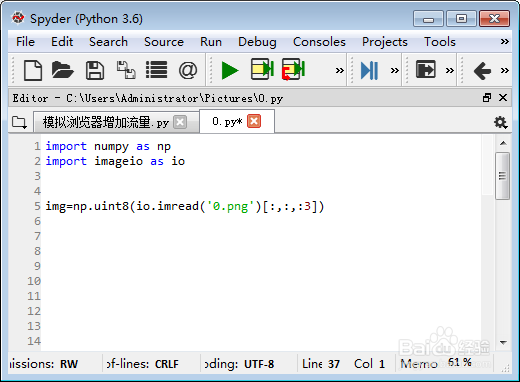Open the Source menu

pyautogui.click(x=164, y=42)
